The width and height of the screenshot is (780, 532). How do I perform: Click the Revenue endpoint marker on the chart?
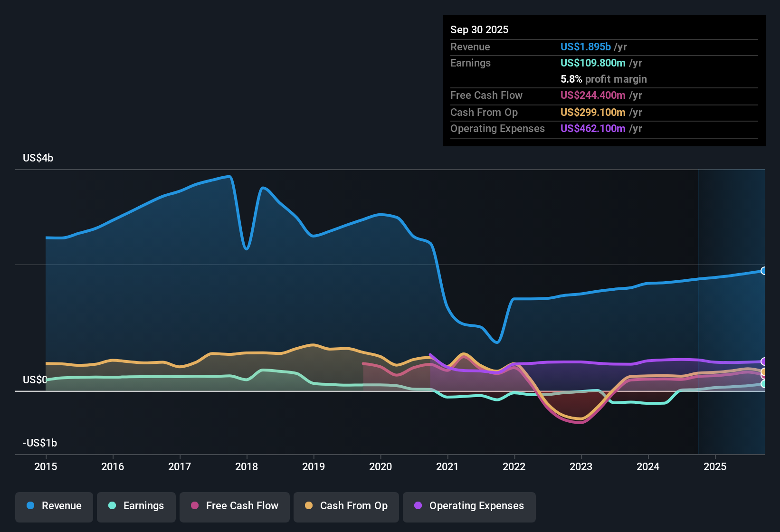coord(764,270)
